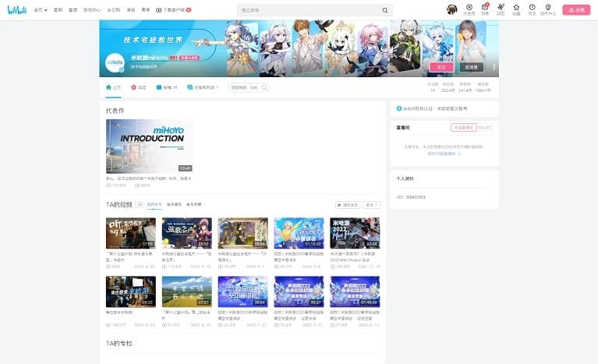Open the 大会员 icon in the header
This screenshot has width=598, height=364.
(x=469, y=9)
